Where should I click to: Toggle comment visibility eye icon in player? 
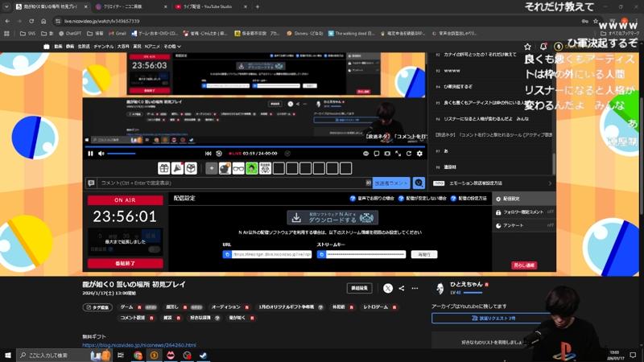[x=365, y=154]
